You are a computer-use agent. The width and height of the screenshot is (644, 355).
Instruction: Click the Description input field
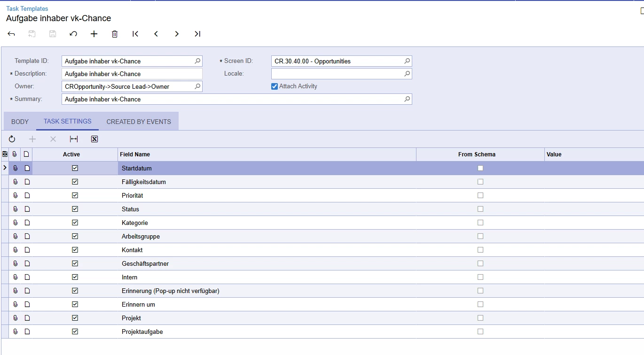(x=132, y=74)
